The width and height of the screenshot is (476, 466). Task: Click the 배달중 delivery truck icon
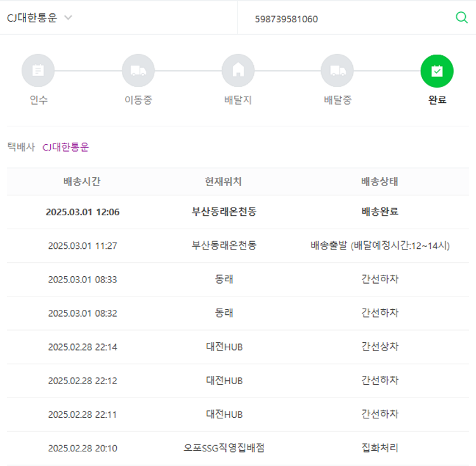point(337,70)
